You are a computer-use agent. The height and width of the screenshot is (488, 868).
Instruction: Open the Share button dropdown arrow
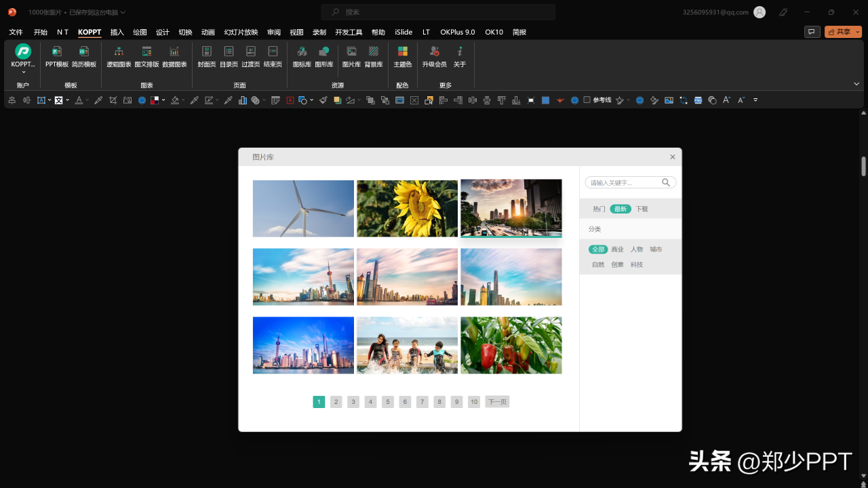[x=857, y=32]
